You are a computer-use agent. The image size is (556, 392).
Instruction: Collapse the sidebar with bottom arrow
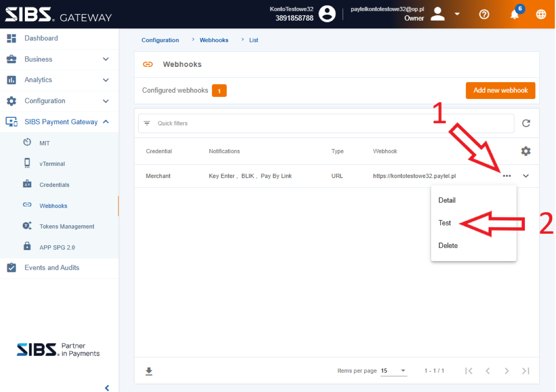coord(107,387)
